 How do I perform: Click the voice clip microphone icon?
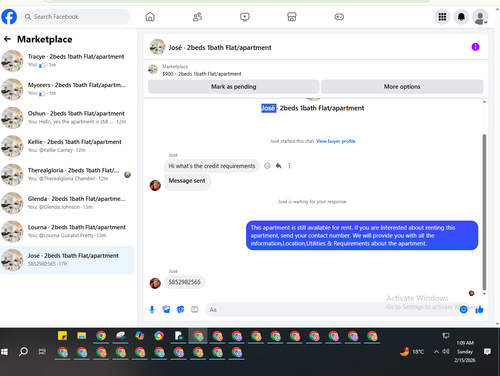152,310
